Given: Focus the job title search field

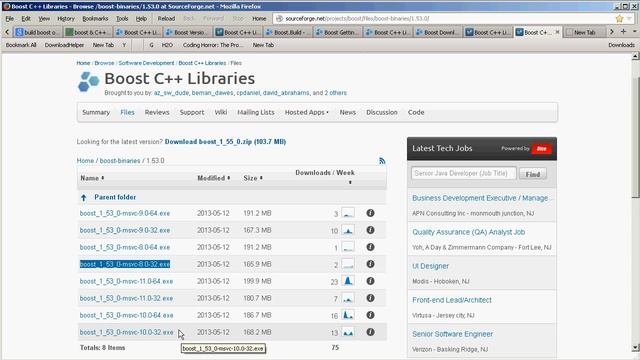Looking at the screenshot, I should coord(463,173).
